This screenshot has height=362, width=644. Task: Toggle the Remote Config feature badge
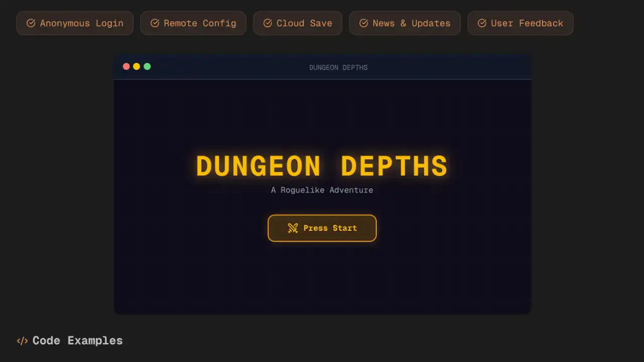tap(193, 23)
